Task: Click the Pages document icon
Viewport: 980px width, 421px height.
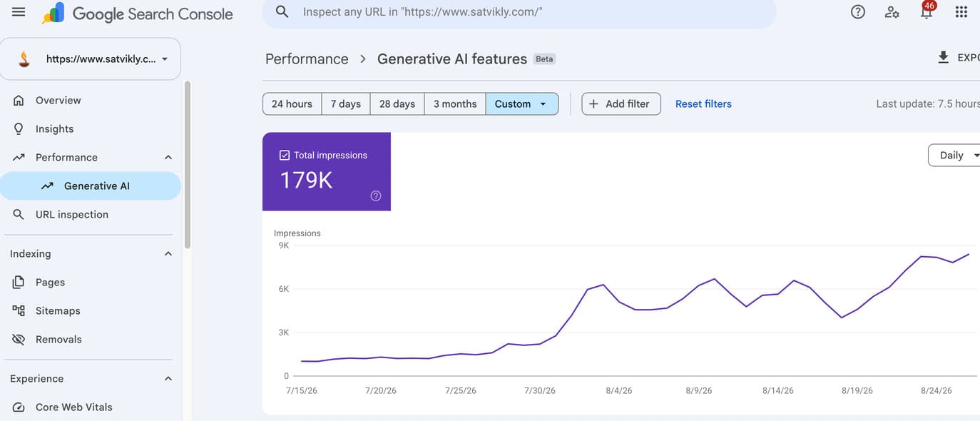Action: coord(19,282)
